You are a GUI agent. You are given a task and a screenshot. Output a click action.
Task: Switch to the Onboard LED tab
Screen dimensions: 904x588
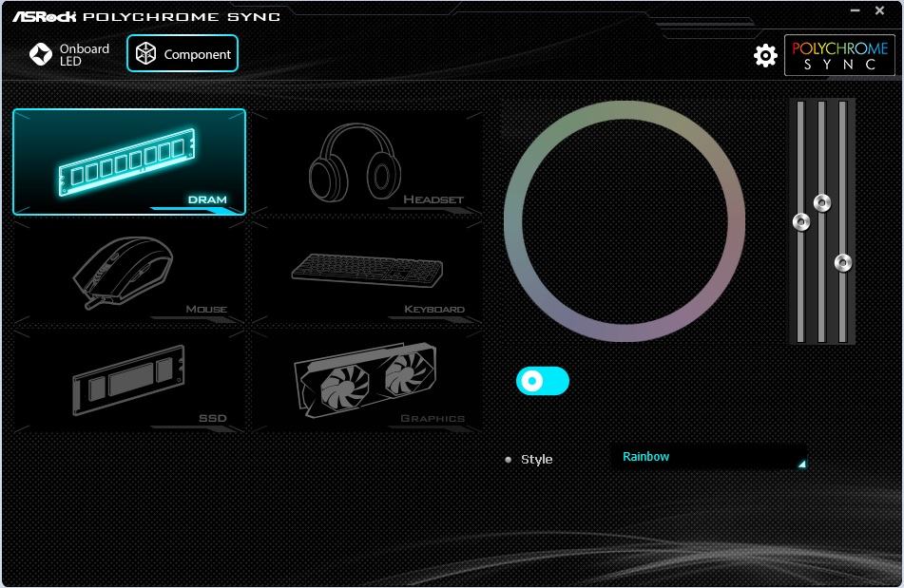[69, 54]
